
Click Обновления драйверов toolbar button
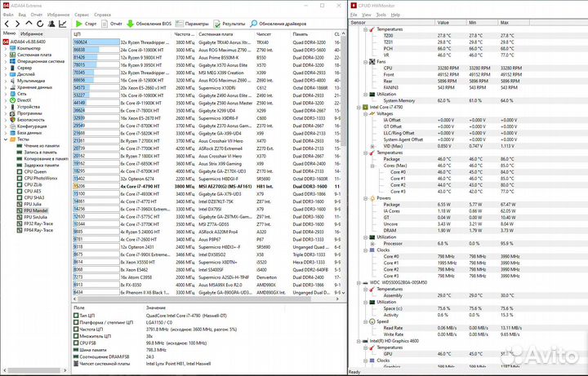pos(278,24)
